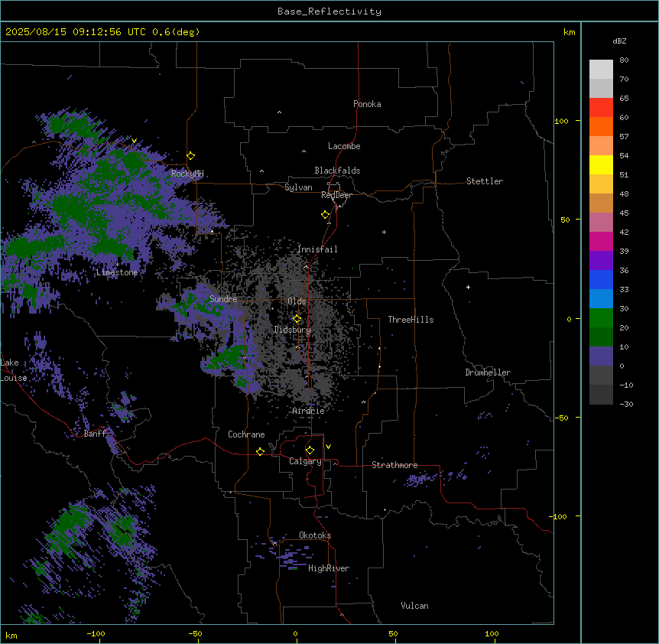Viewport: 659px width, 644px height.
Task: Click the -100 tick on the vertical axis
Action: coord(559,516)
